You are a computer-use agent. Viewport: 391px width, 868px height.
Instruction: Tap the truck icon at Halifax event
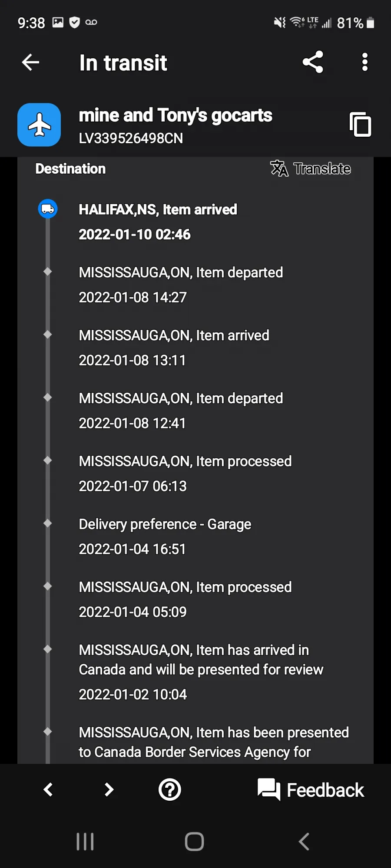pos(48,209)
